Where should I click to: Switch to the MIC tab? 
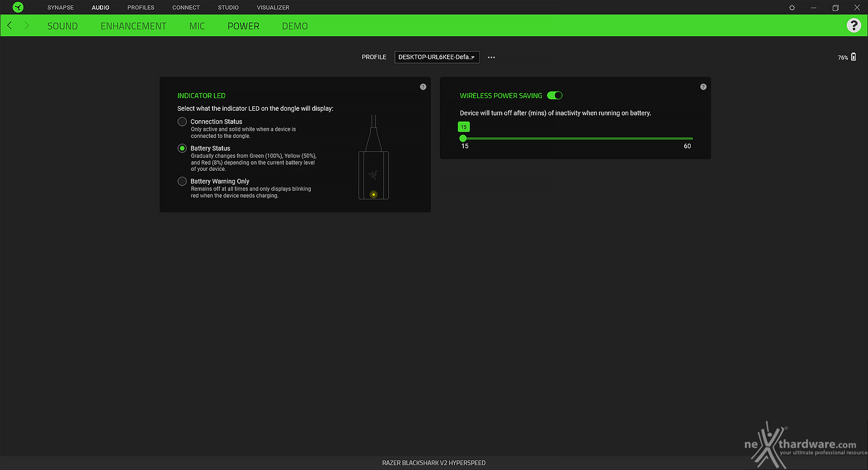pos(197,26)
